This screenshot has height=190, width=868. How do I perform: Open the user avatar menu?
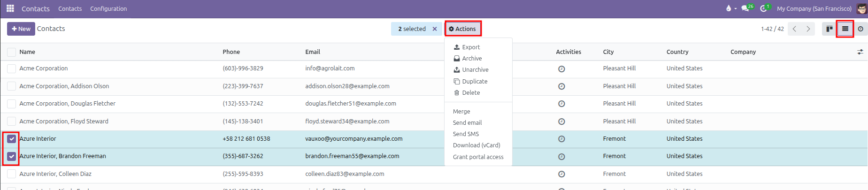(x=862, y=8)
